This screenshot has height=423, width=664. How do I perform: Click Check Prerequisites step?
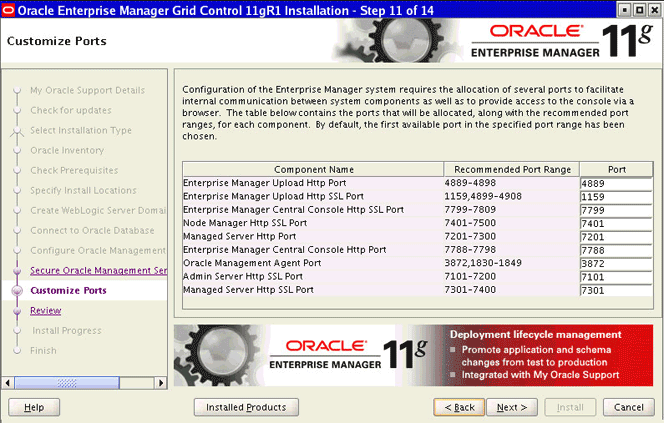coord(74,170)
